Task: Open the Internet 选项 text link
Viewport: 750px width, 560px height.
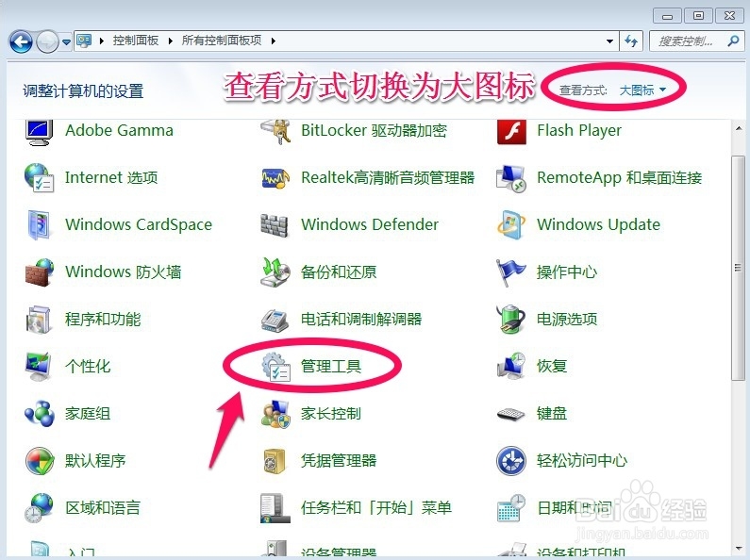Action: [111, 178]
